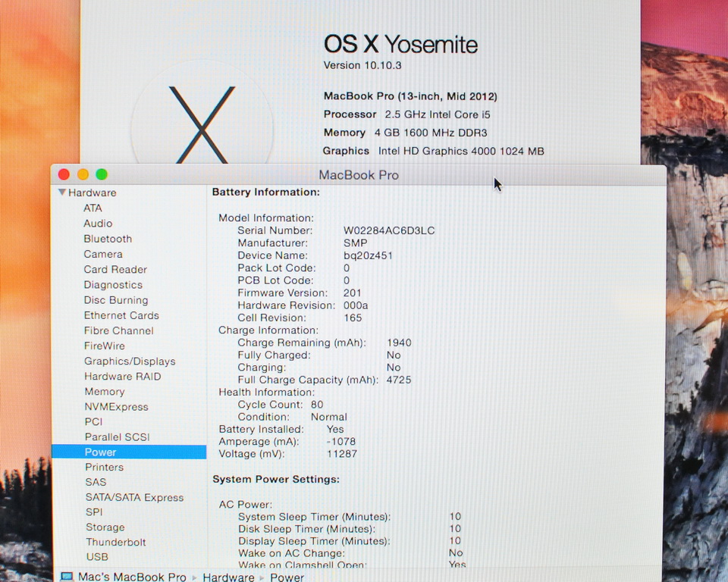Select Hardware RAID entry

(123, 377)
